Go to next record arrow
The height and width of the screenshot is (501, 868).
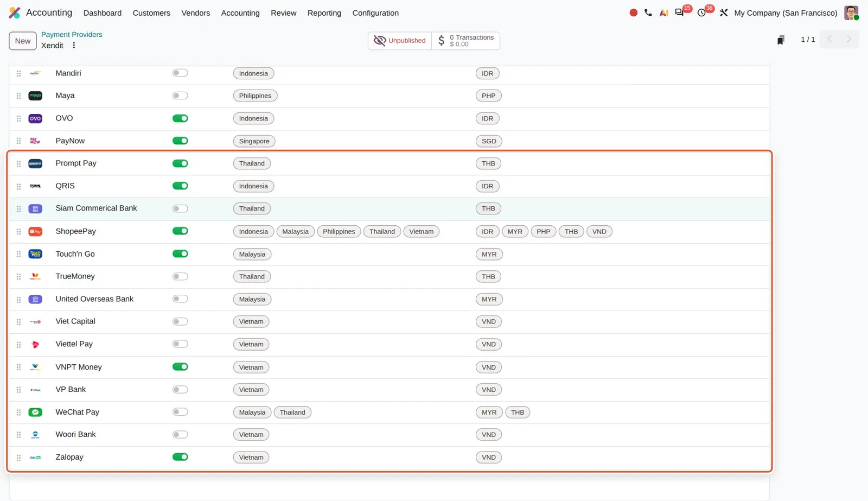[849, 39]
